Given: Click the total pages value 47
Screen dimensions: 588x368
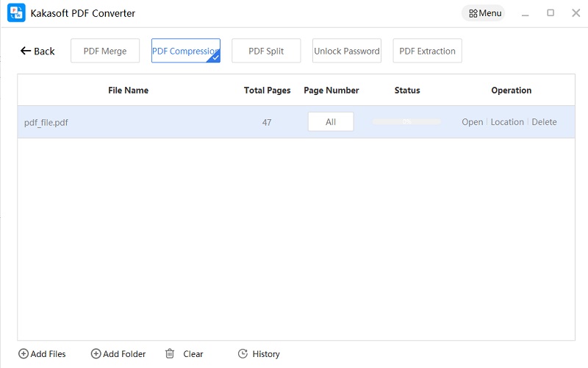Looking at the screenshot, I should point(267,122).
